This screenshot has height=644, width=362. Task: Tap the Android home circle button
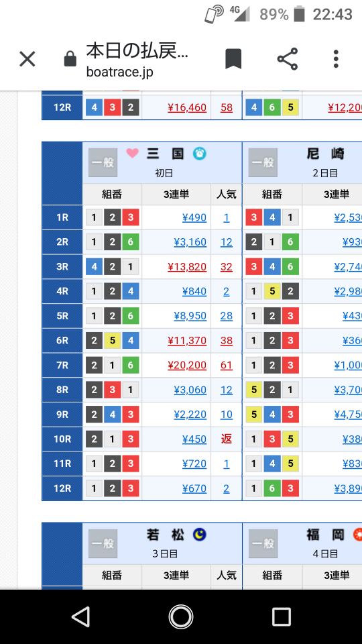point(181,616)
